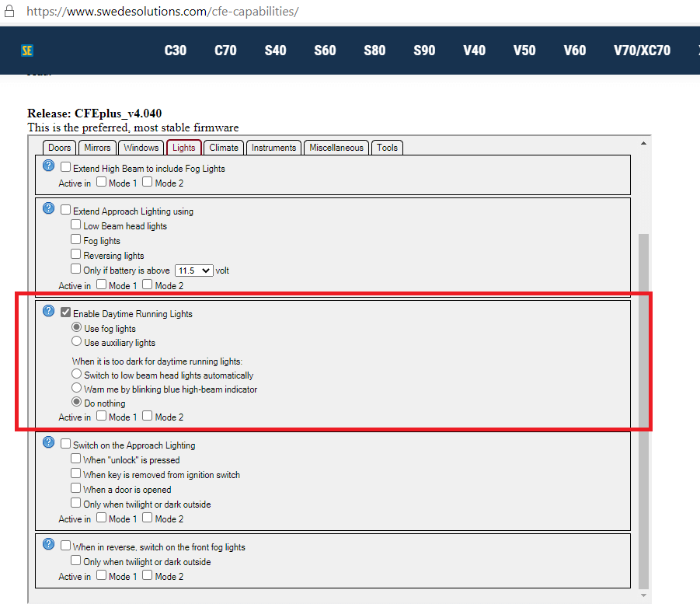Select Warn me by blinking high-beam indicator
Screen dimensions: 700x604
pyautogui.click(x=76, y=388)
